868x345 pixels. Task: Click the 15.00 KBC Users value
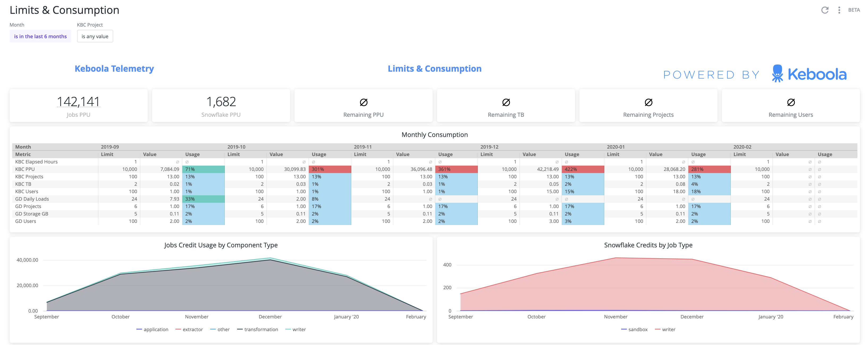pyautogui.click(x=552, y=192)
